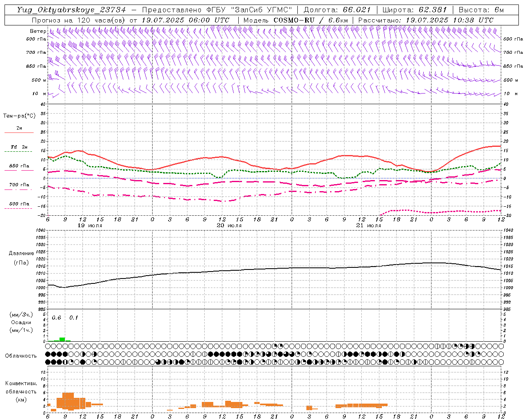Viewport: 525px width, 420px height.
Task: Click Рассчитано: 19.07.2025 10:38 UTC timestamp
Action: pyautogui.click(x=426, y=20)
